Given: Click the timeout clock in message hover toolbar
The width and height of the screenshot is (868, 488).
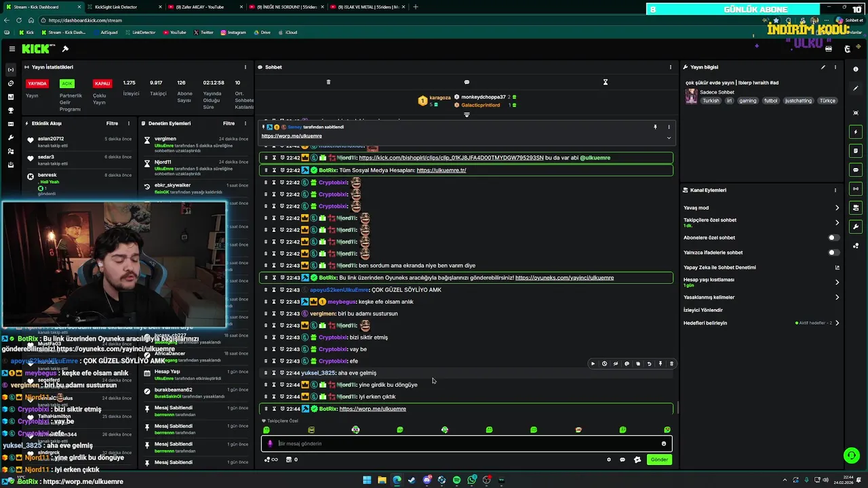Looking at the screenshot, I should click(x=604, y=364).
